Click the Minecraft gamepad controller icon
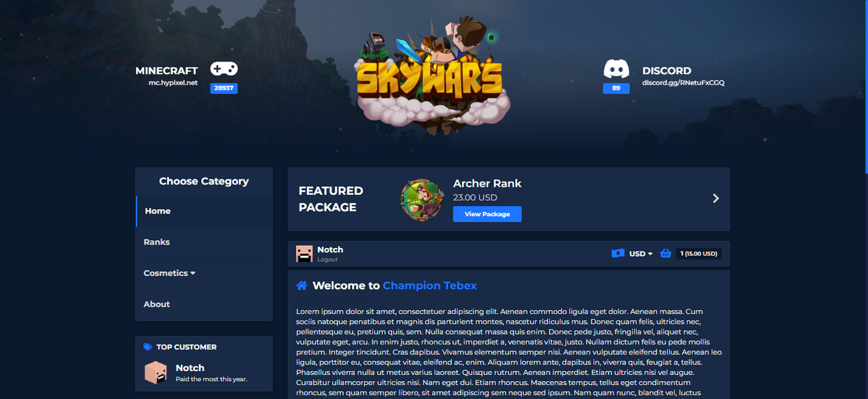Screen dimensions: 868x399 [x=224, y=68]
